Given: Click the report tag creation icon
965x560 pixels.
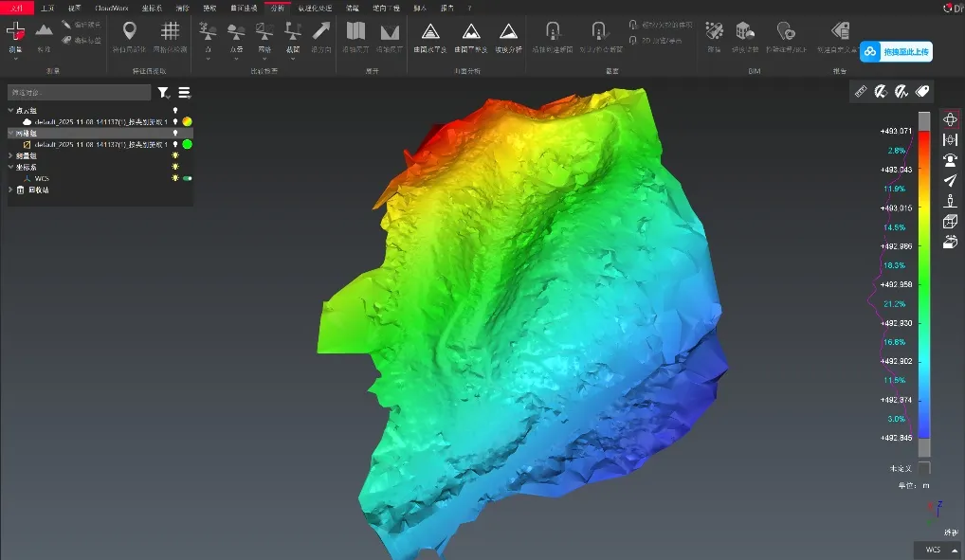Looking at the screenshot, I should click(840, 30).
